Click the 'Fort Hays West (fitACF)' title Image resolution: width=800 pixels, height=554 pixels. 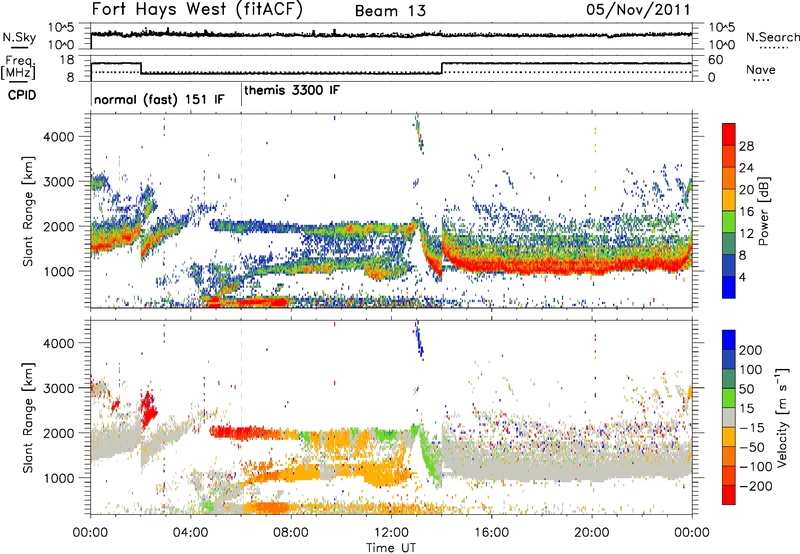(197, 10)
